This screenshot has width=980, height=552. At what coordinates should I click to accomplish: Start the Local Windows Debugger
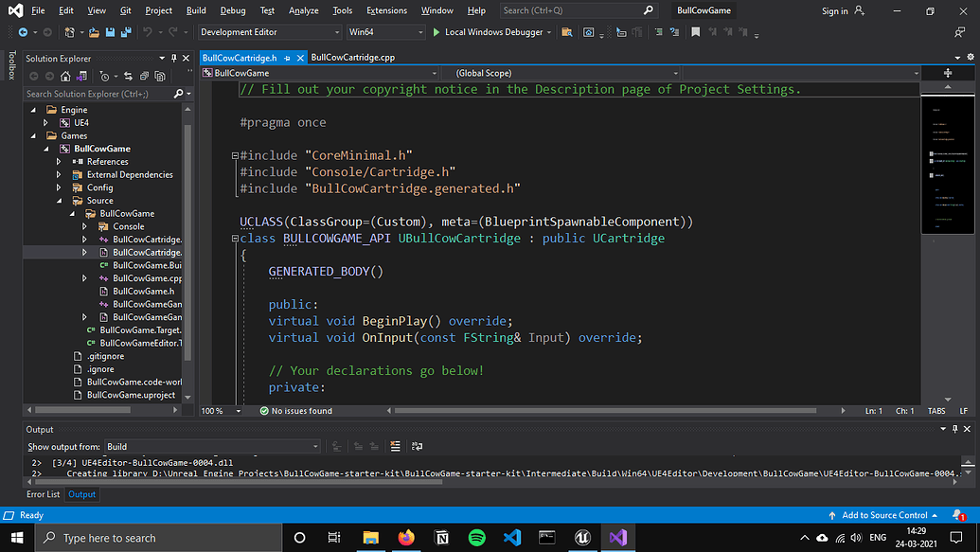pyautogui.click(x=491, y=31)
